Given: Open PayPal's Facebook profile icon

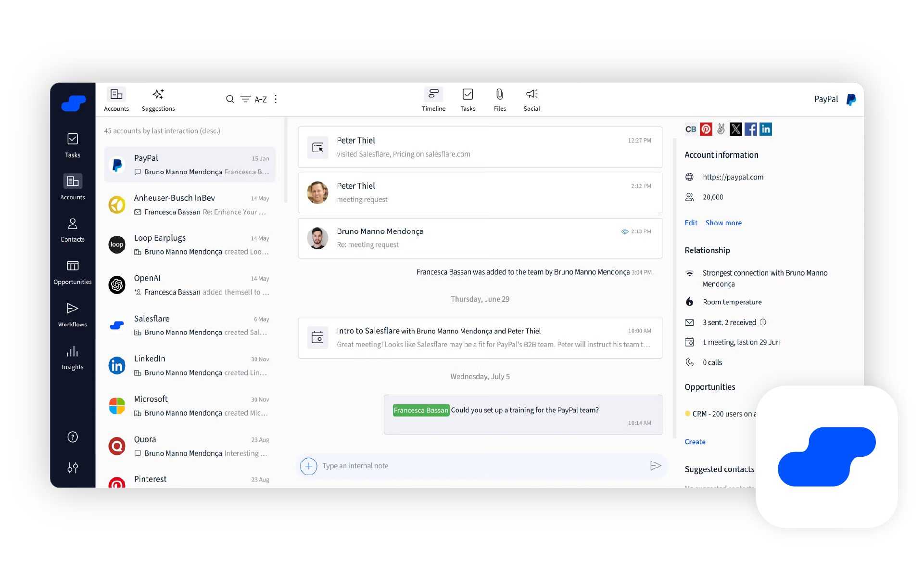Looking at the screenshot, I should click(x=751, y=129).
